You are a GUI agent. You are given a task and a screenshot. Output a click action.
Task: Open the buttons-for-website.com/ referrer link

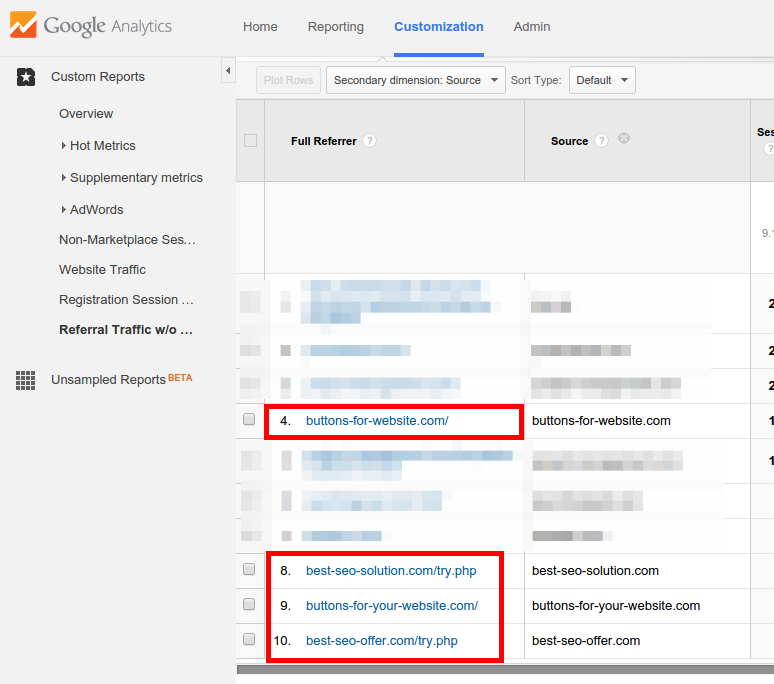point(377,421)
